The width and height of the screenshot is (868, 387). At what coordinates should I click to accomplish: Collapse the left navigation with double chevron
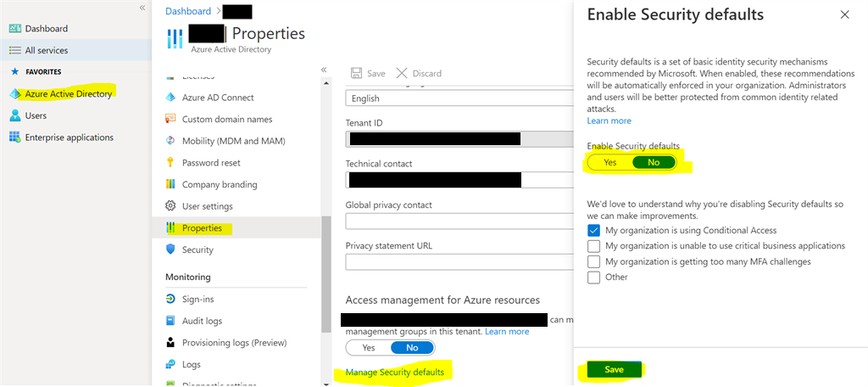[142, 8]
